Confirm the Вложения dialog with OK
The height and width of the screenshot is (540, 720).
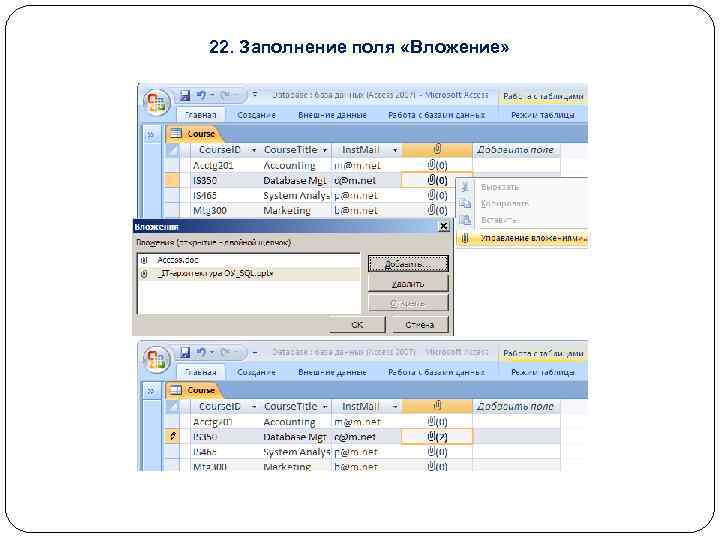pyautogui.click(x=358, y=325)
